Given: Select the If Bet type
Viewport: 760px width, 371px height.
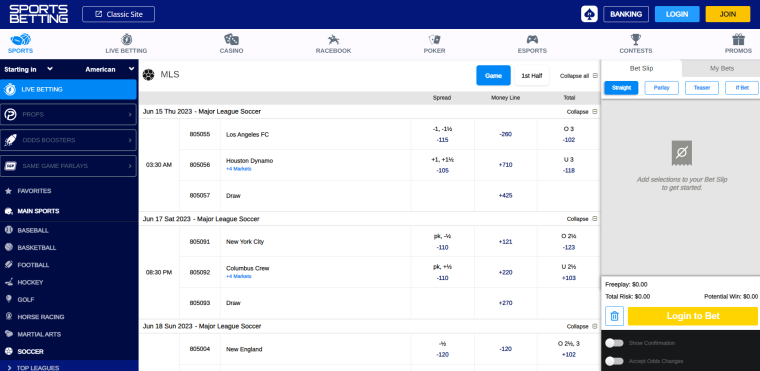Looking at the screenshot, I should pyautogui.click(x=742, y=88).
